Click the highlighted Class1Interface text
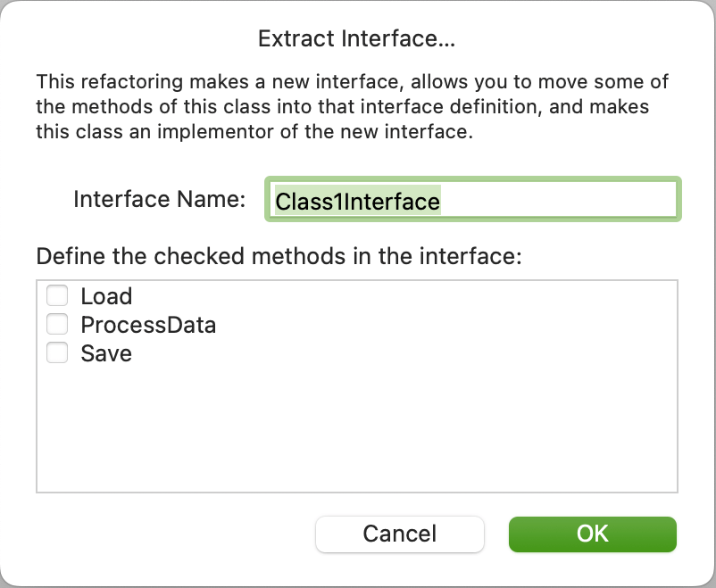Viewport: 716px width, 588px height. [x=357, y=202]
